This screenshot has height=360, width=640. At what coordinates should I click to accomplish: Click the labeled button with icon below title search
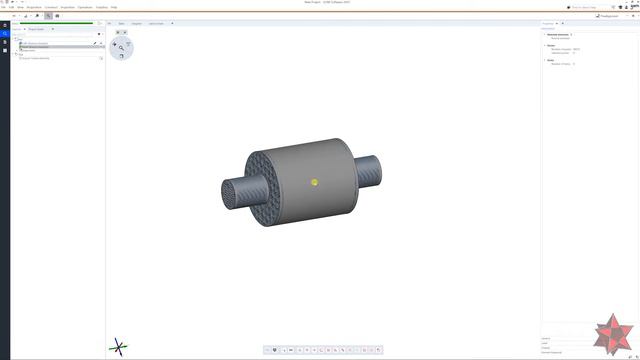tap(607, 16)
